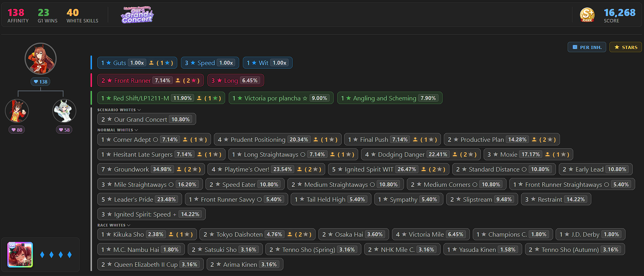644x276 pixels.
Task: Click the Restraint 14.22% skill chip
Action: pos(556,199)
